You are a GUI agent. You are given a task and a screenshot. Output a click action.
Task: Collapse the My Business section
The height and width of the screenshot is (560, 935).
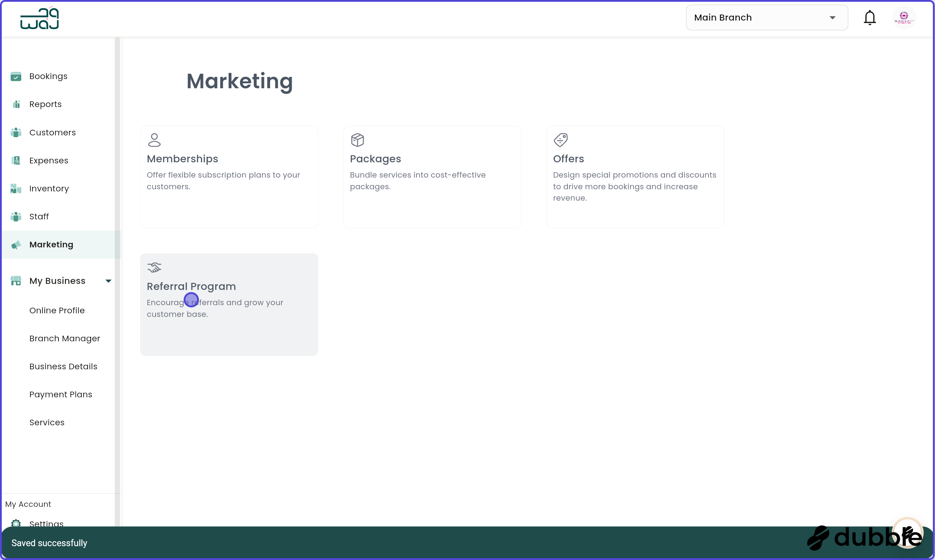(108, 280)
